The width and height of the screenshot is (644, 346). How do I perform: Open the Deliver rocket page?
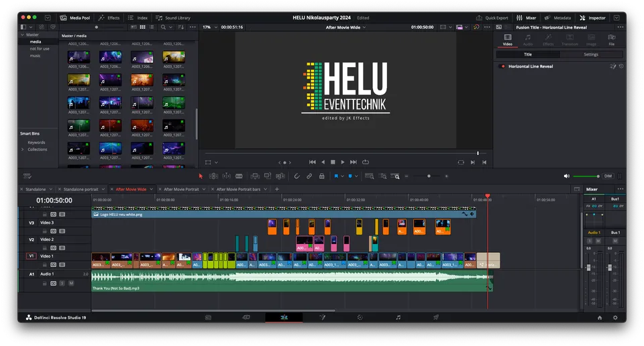tap(436, 317)
